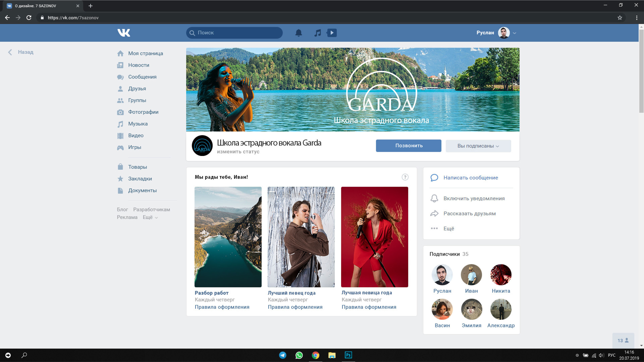Click the help question mark icon
This screenshot has height=362, width=644.
[x=405, y=177]
